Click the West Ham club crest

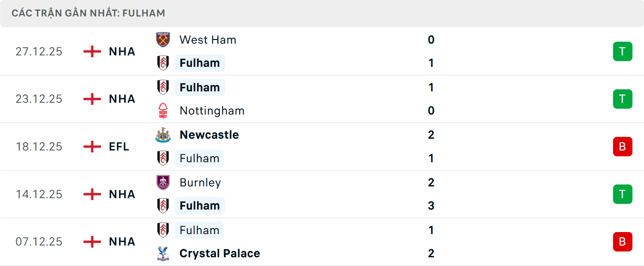pyautogui.click(x=163, y=40)
